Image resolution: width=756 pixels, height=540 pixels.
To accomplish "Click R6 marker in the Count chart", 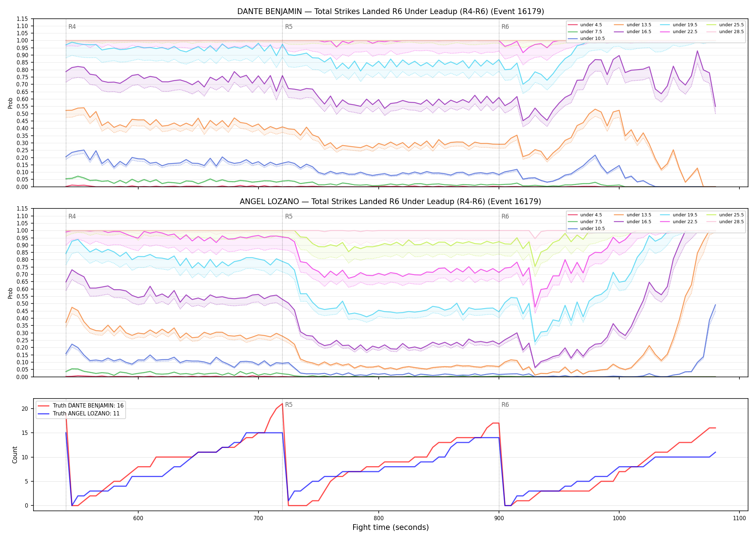I will (x=505, y=405).
